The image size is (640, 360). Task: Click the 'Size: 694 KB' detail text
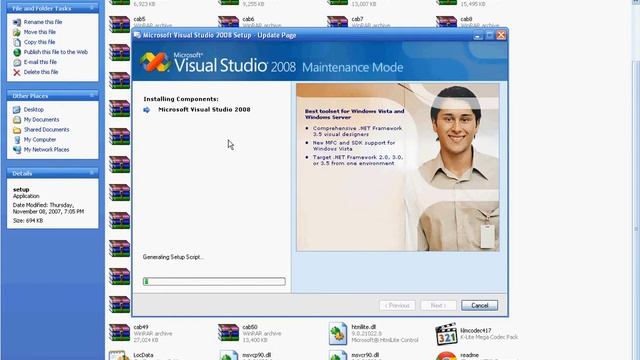[28, 221]
